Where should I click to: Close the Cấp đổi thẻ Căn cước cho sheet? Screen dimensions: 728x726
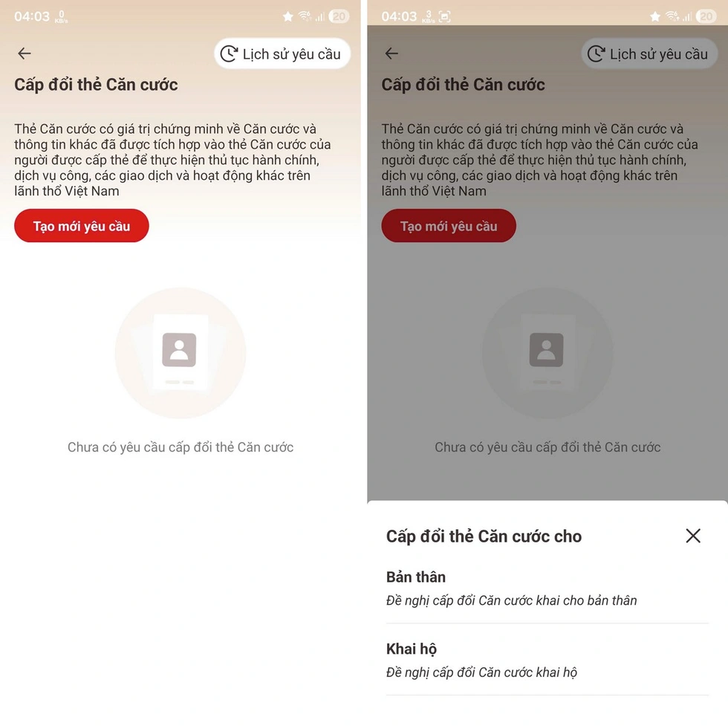(692, 536)
